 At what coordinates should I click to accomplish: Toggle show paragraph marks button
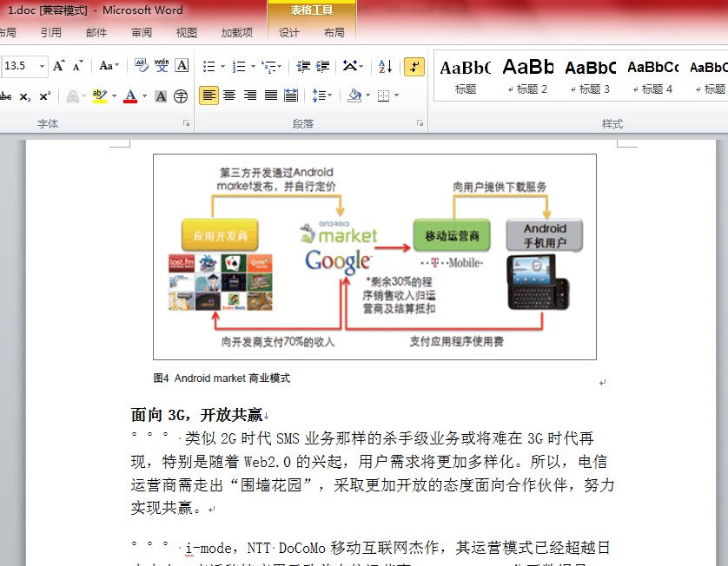pos(414,67)
